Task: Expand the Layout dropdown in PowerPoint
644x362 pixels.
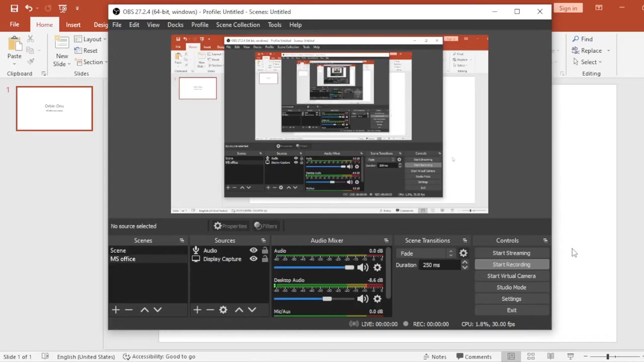Action: [x=104, y=39]
